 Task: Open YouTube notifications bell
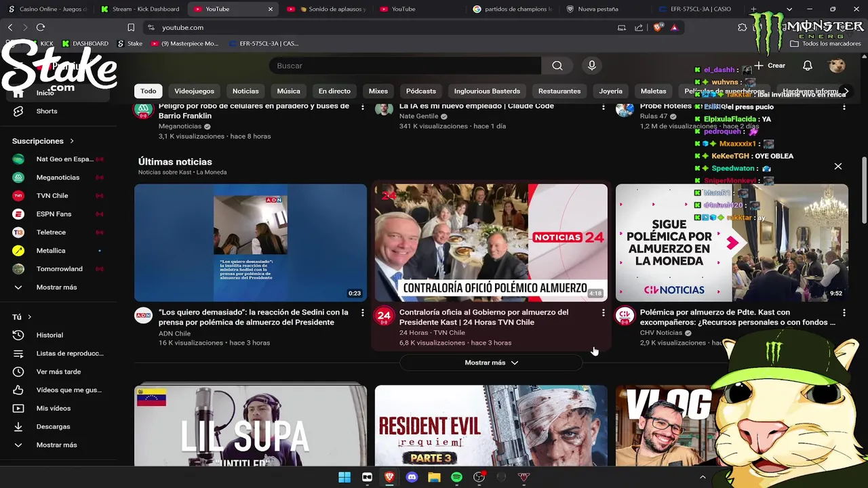pyautogui.click(x=808, y=66)
